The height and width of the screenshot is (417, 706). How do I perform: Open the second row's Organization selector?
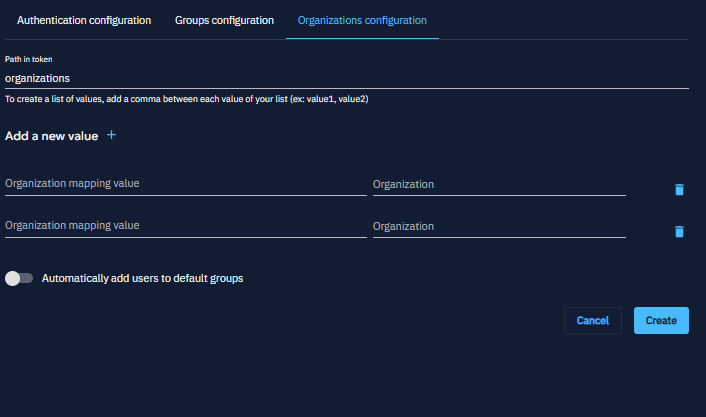coord(499,227)
